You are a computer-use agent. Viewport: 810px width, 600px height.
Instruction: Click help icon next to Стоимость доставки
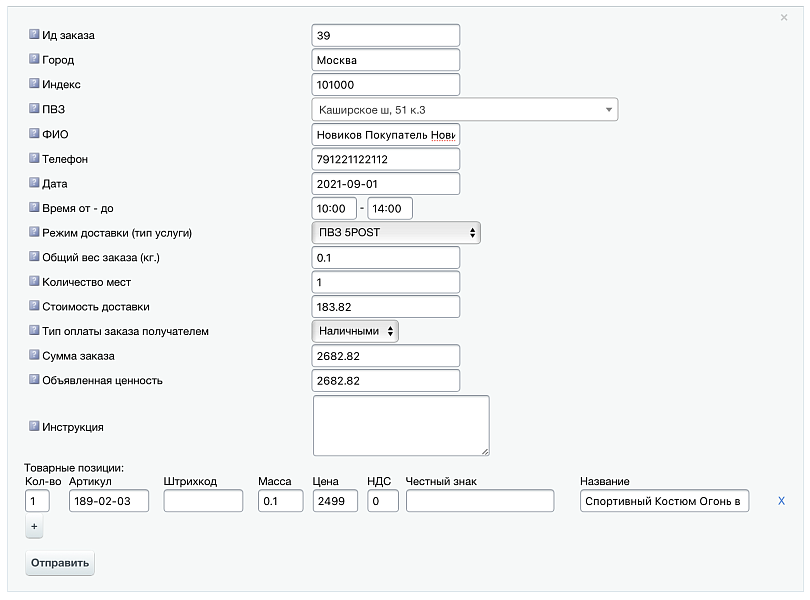tap(34, 307)
